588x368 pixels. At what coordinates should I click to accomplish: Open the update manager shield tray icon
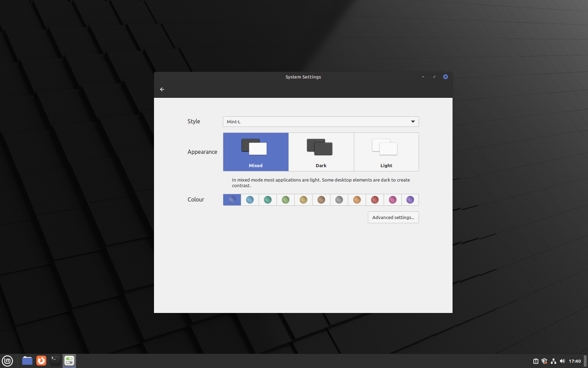click(x=544, y=361)
